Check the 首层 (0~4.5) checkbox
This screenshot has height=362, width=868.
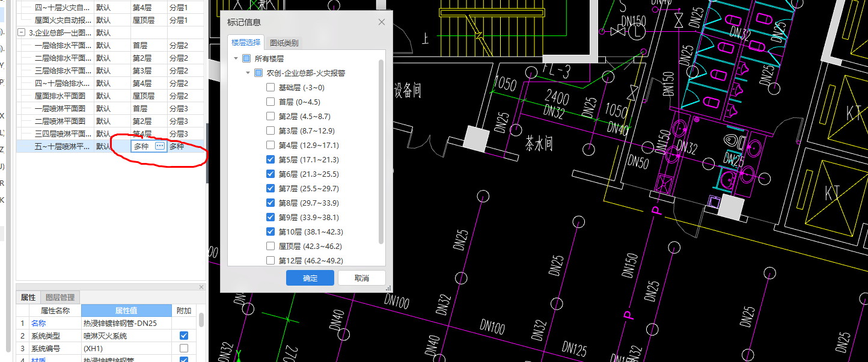(270, 102)
